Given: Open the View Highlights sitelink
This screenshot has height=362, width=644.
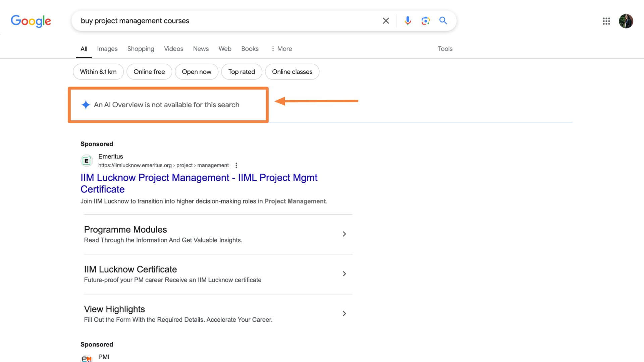Looking at the screenshot, I should 114,309.
